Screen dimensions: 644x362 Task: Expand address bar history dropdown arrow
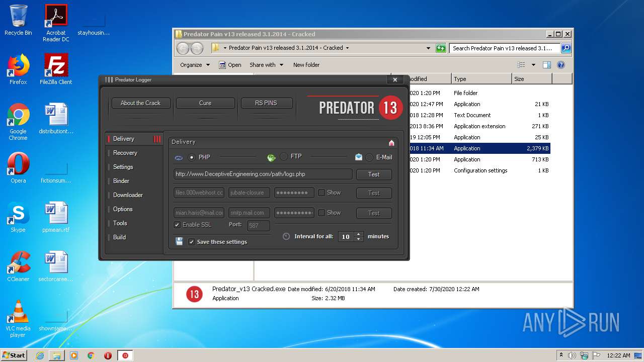429,48
